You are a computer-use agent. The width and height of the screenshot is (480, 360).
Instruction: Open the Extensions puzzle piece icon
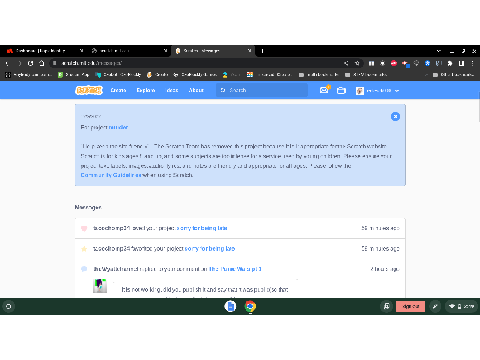pyautogui.click(x=450, y=63)
